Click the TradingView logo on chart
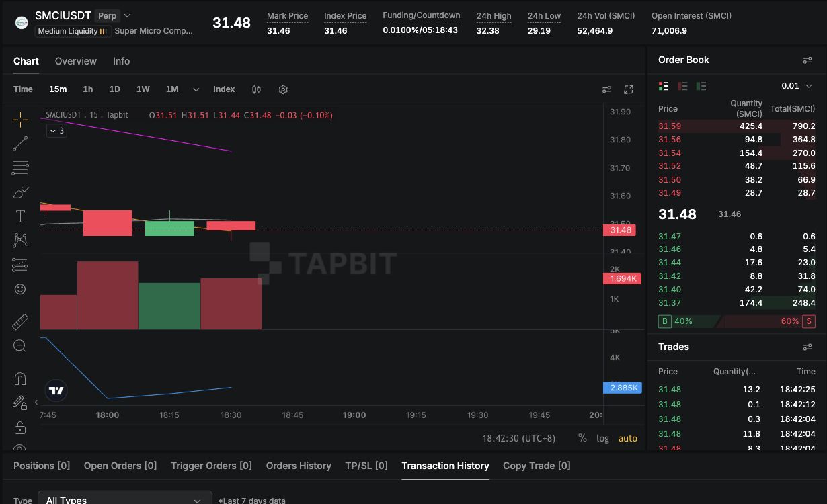This screenshot has width=827, height=504. (x=56, y=390)
